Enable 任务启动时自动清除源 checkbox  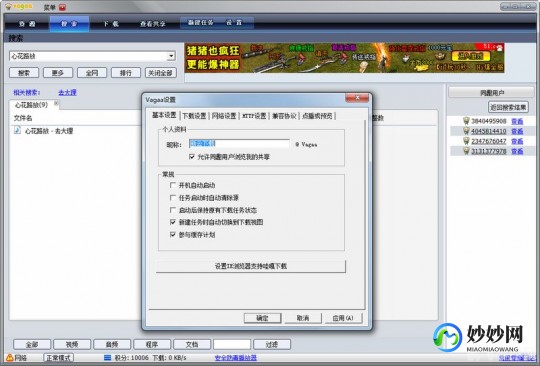click(x=173, y=198)
